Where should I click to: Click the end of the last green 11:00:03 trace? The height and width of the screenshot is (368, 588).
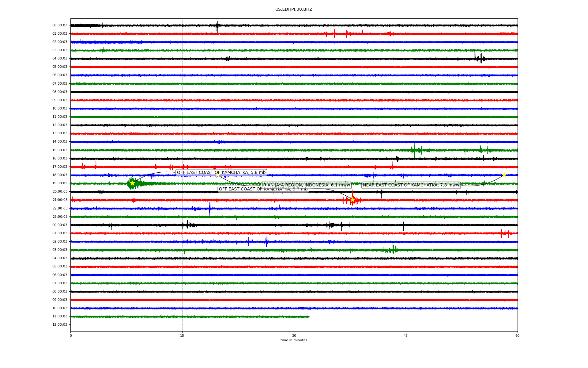point(309,316)
